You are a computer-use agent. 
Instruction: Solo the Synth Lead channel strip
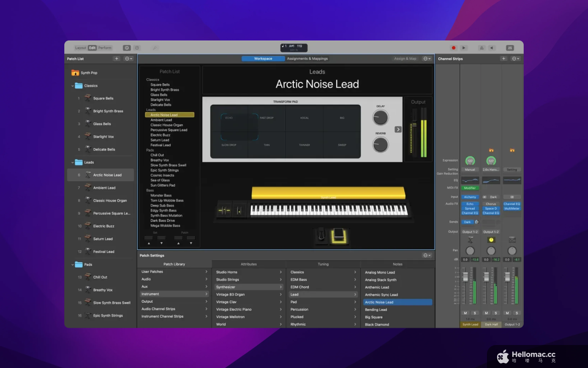pos(475,313)
